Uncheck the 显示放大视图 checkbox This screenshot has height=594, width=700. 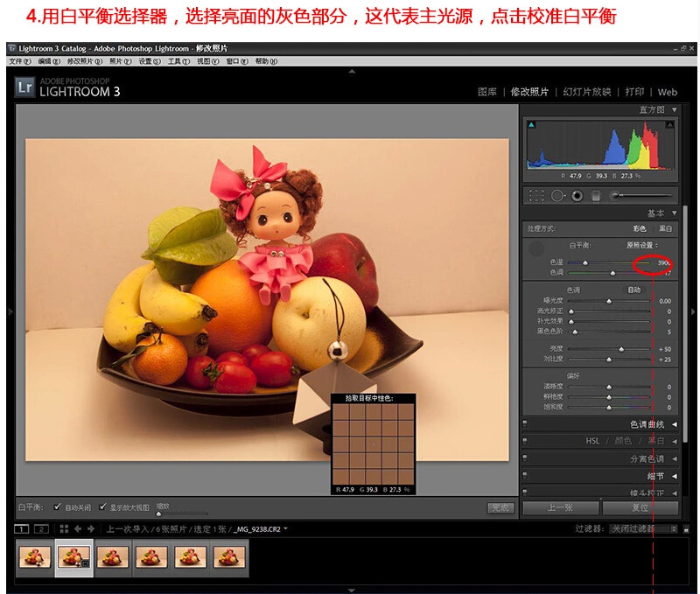(x=102, y=507)
